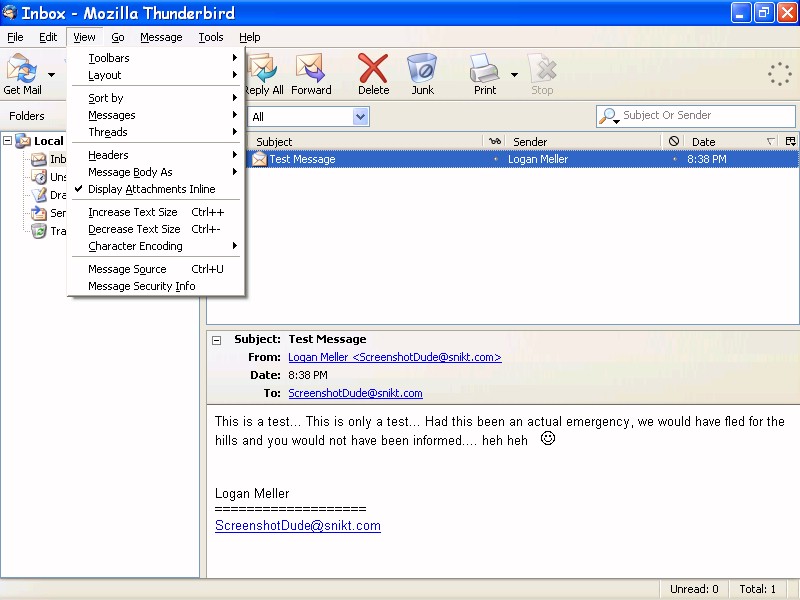
Task: Select the Unsent folder icon
Action: (39, 177)
